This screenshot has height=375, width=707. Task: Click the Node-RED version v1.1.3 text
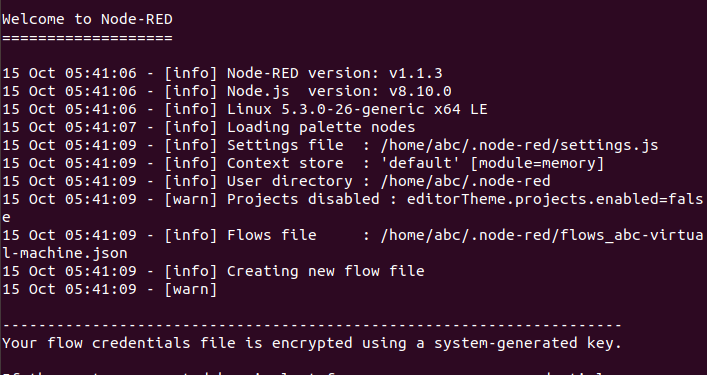coord(335,73)
